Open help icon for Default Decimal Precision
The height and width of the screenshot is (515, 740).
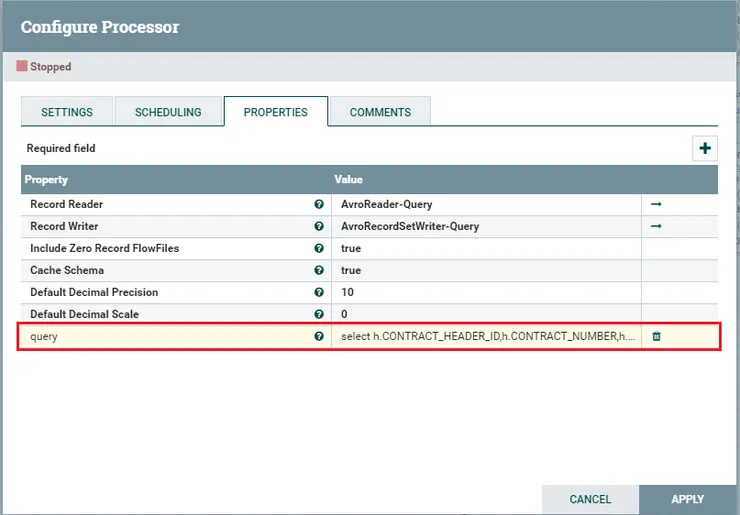pos(319,292)
